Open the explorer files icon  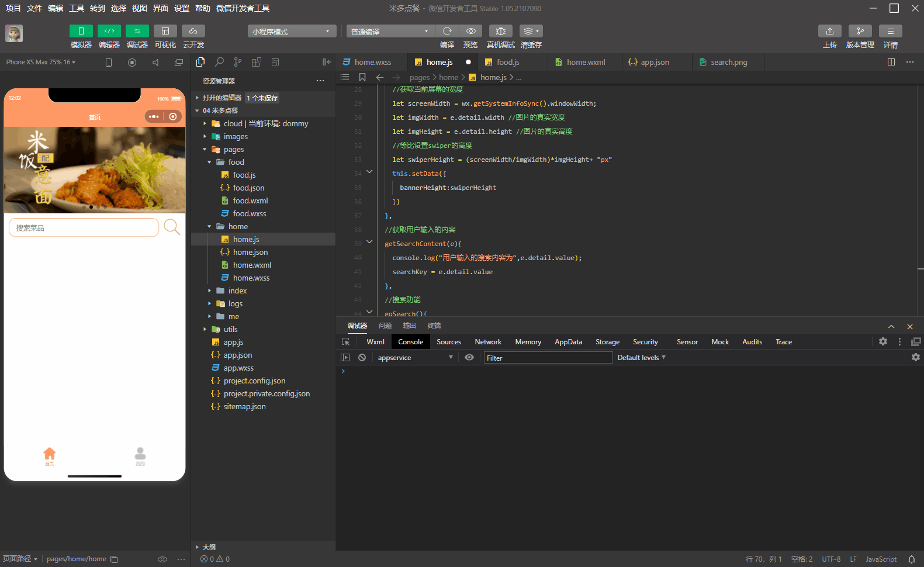(x=200, y=62)
